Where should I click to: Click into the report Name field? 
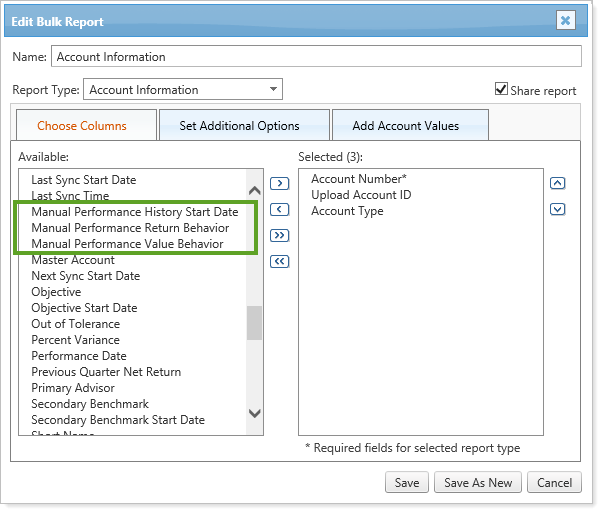tap(315, 57)
